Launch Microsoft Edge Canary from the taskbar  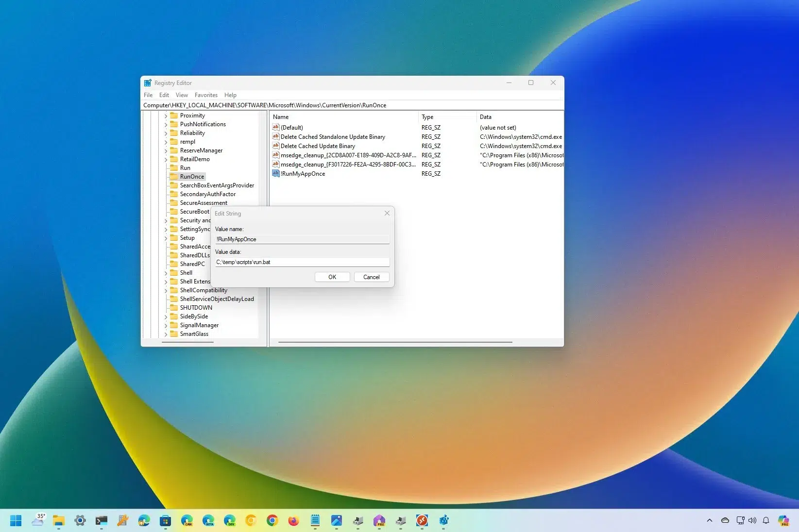(187, 520)
